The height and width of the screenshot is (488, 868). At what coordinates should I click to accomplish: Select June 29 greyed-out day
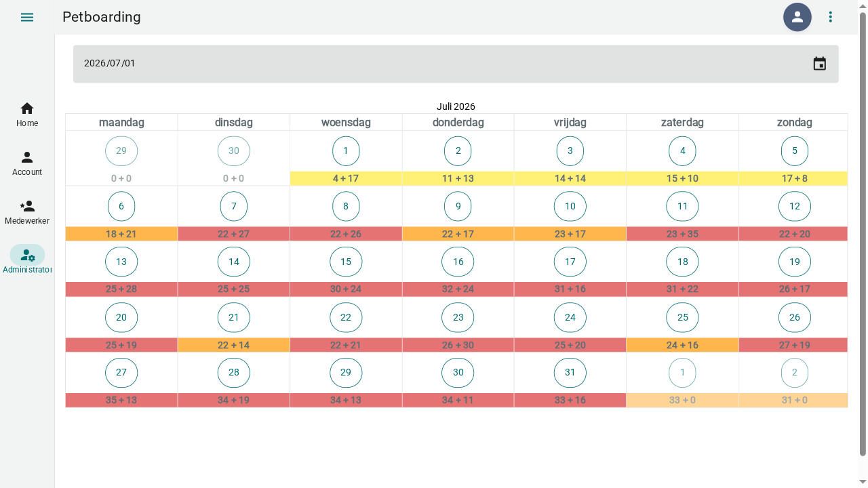coord(121,151)
